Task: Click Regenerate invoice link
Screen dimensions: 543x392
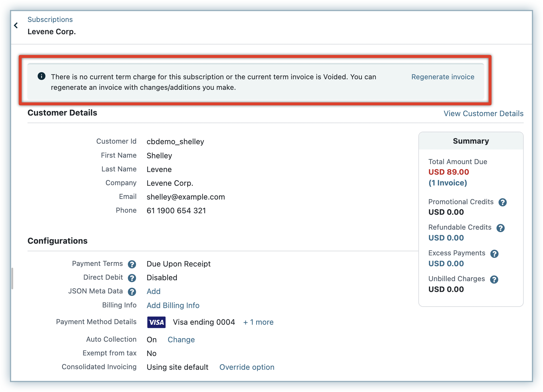Action: click(443, 77)
